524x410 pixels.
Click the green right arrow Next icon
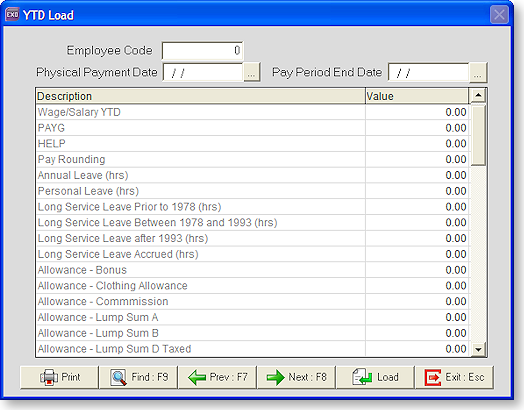(275, 378)
